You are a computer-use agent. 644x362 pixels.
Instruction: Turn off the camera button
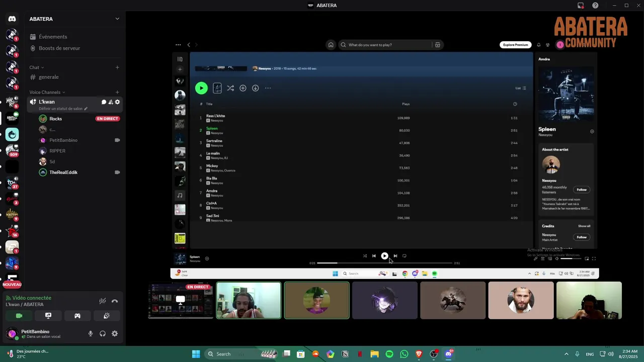coord(19,316)
